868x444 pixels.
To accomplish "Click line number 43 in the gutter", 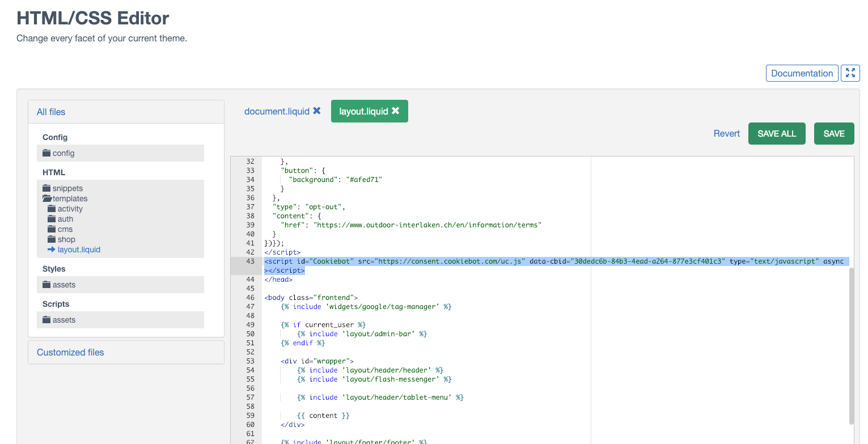I will tap(251, 261).
